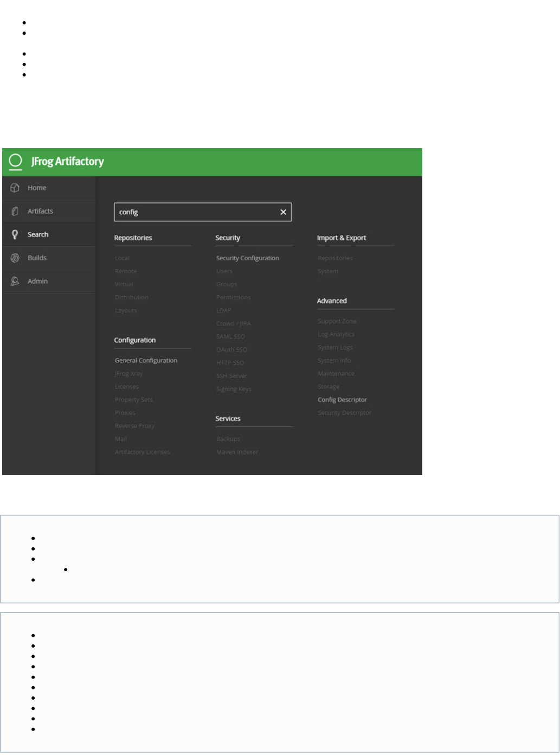
Task: Open Crowd / JIRA link
Action: point(233,323)
